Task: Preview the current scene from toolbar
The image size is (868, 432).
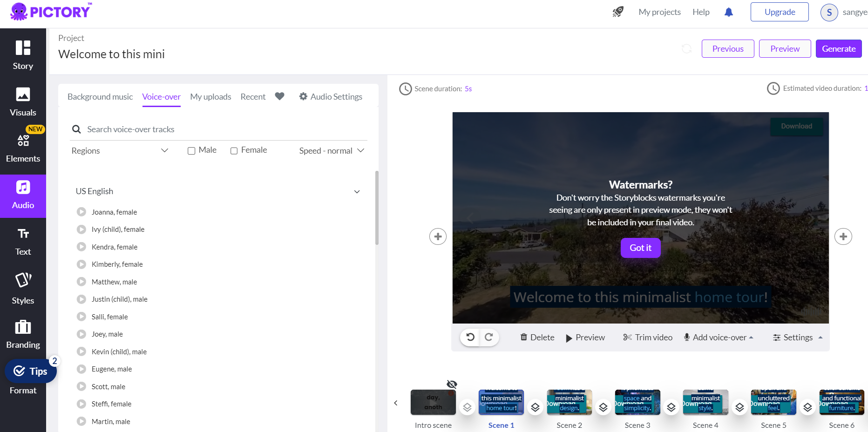Action: pos(585,337)
